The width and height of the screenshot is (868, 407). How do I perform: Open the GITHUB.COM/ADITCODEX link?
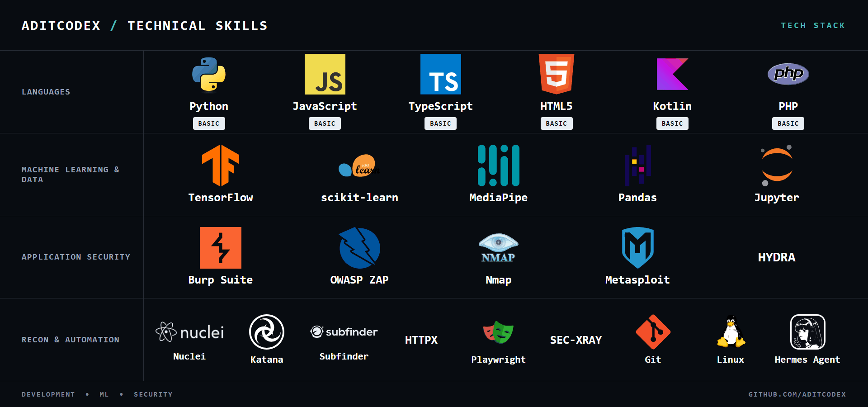click(x=797, y=394)
